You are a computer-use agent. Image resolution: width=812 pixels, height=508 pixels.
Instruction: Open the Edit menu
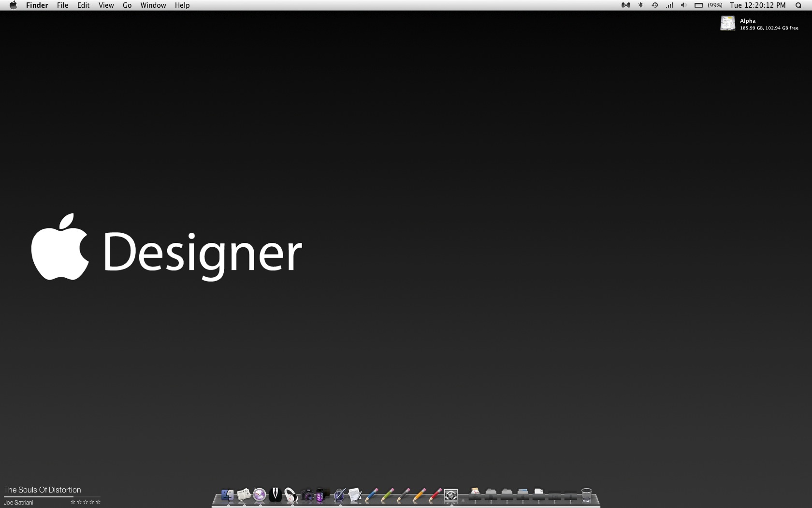point(83,5)
